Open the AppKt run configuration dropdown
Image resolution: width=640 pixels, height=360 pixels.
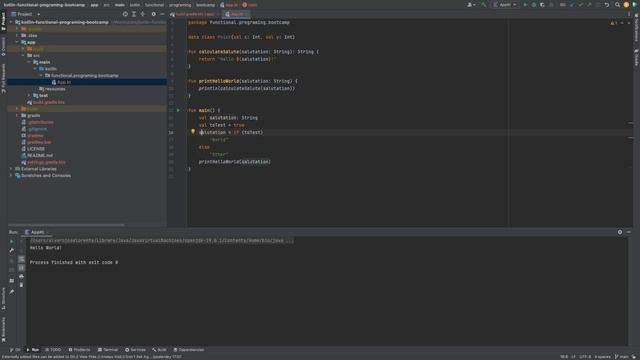(505, 5)
